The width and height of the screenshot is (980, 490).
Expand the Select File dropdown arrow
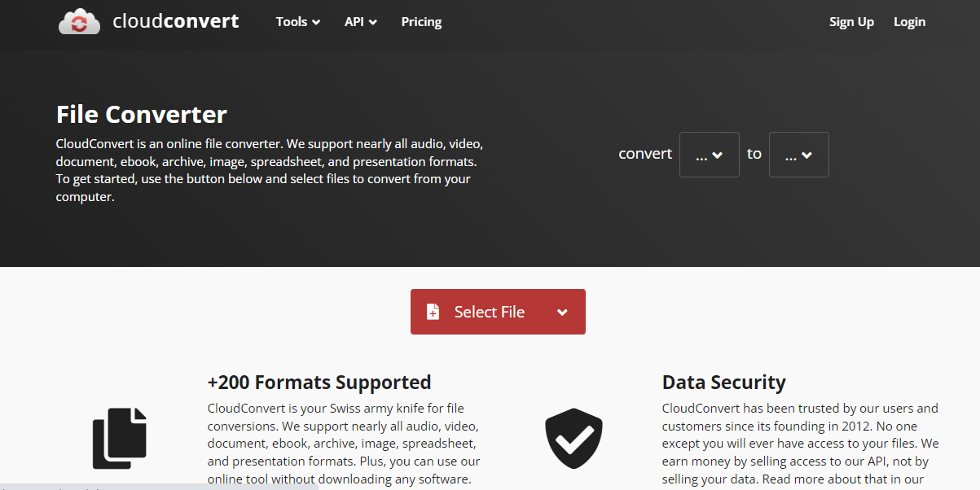pos(562,313)
